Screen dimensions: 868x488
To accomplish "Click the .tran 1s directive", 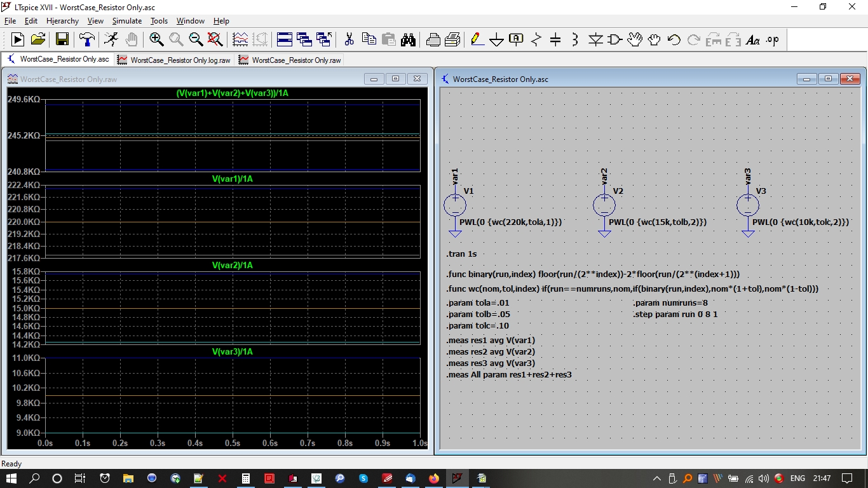I will tap(462, 254).
